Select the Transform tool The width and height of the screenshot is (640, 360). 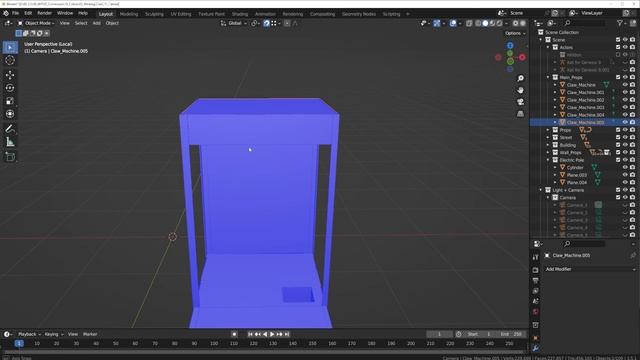(10, 114)
